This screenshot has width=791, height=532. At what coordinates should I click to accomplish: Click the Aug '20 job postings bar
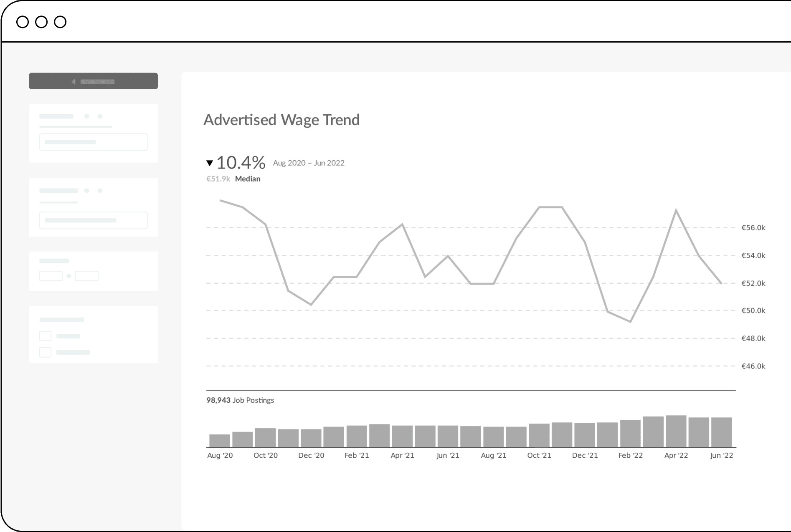tap(220, 441)
